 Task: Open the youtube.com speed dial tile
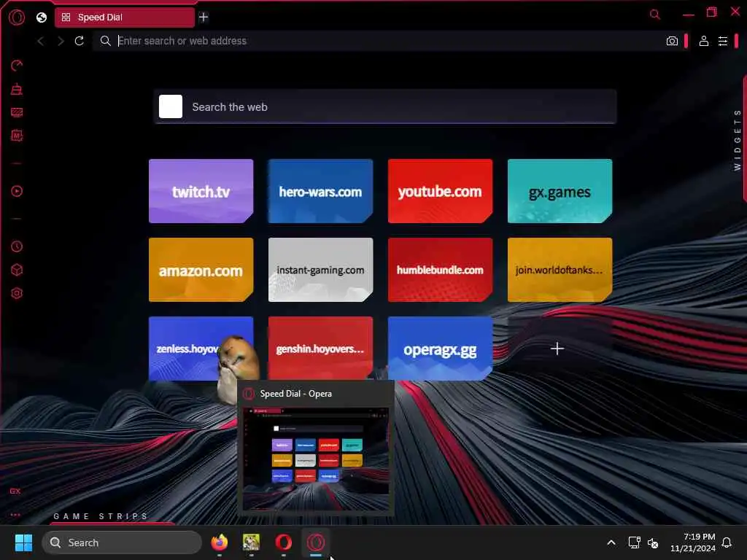point(440,191)
